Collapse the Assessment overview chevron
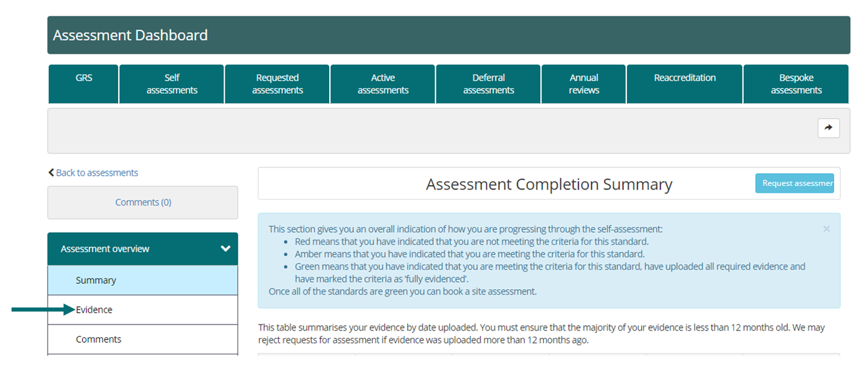The height and width of the screenshot is (374, 868). point(225,249)
